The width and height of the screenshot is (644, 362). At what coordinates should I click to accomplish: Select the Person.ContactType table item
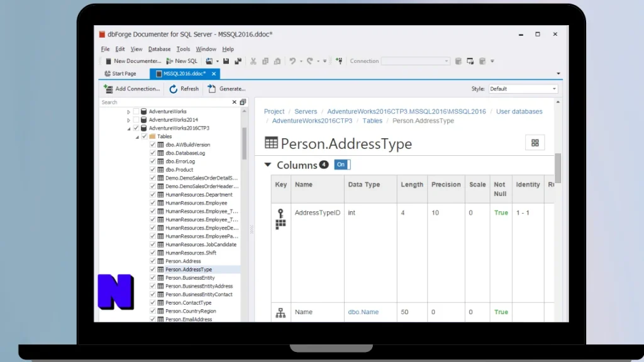tap(189, 302)
